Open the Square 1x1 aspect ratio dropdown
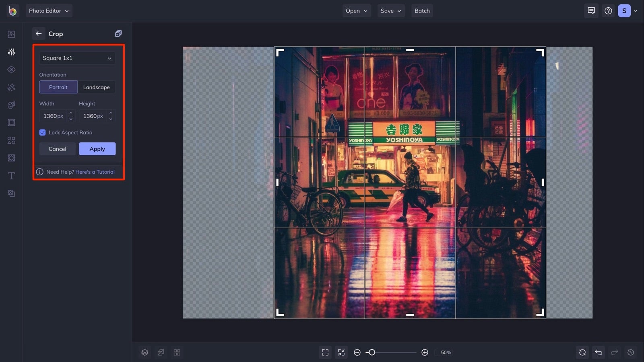The height and width of the screenshot is (362, 644). point(77,58)
